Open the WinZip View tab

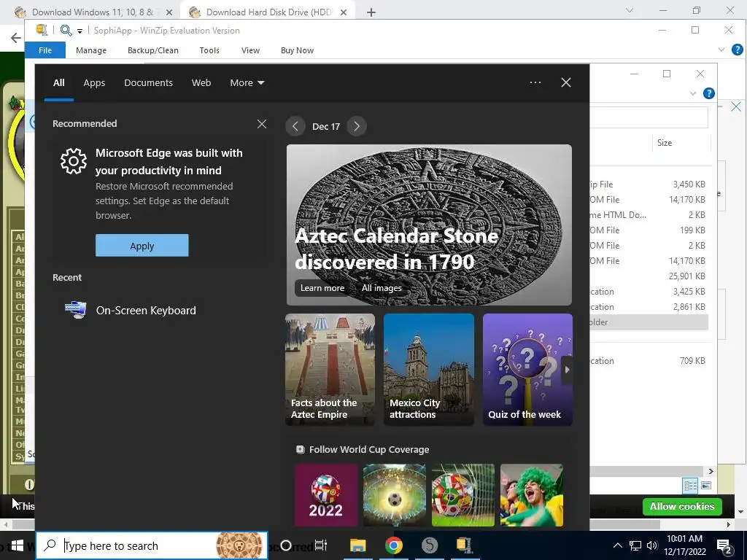click(251, 50)
